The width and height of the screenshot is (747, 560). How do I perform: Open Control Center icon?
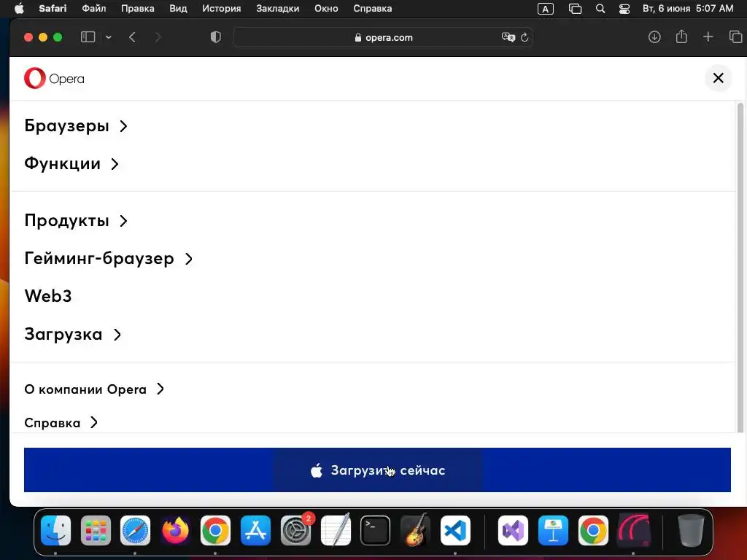point(624,9)
